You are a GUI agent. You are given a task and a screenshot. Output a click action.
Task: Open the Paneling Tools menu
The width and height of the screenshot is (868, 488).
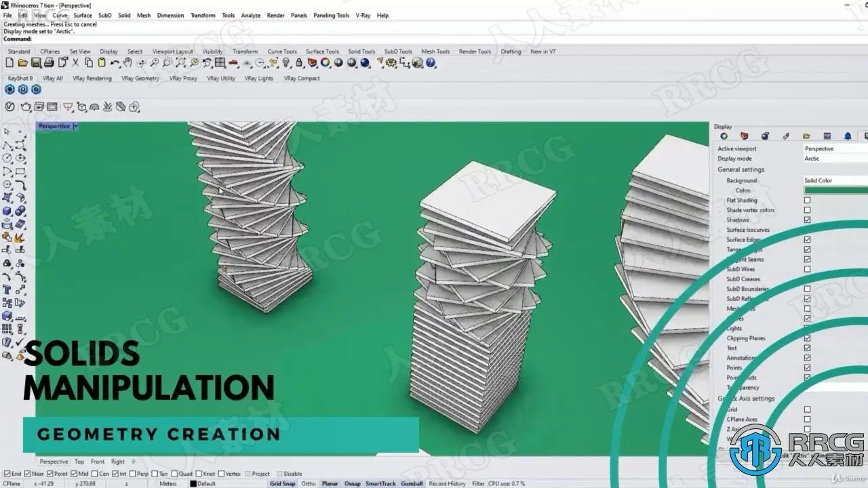tap(331, 15)
